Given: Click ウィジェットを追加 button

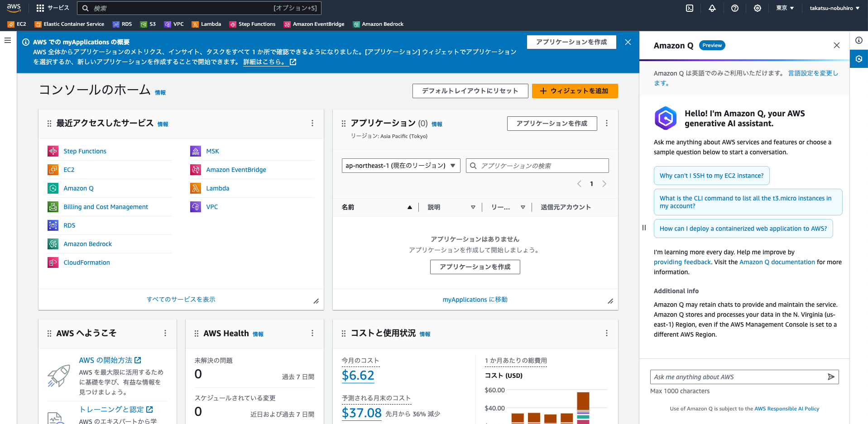Looking at the screenshot, I should pos(575,91).
